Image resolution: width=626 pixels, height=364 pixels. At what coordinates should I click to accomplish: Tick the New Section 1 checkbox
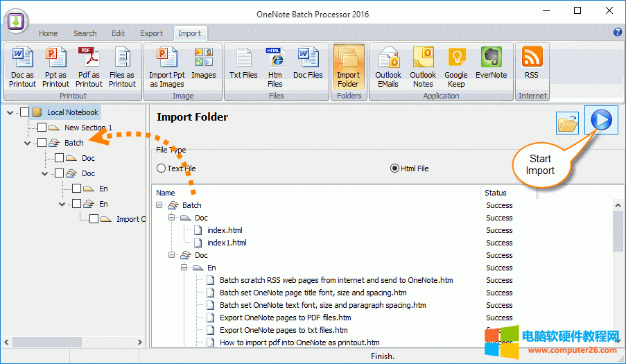tap(42, 128)
